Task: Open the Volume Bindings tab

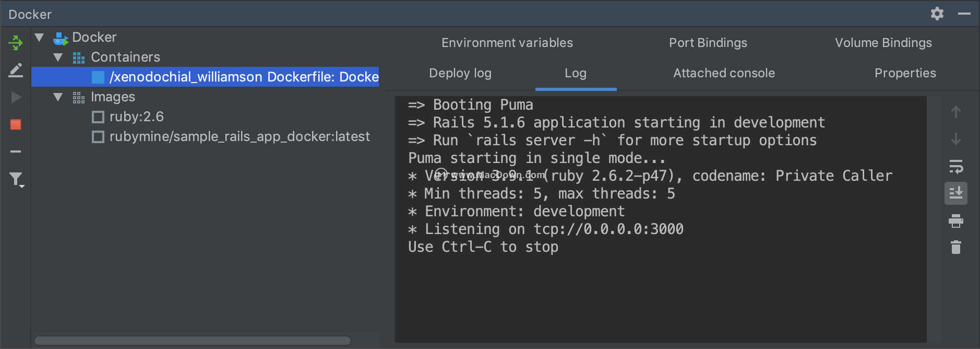Action: click(883, 43)
